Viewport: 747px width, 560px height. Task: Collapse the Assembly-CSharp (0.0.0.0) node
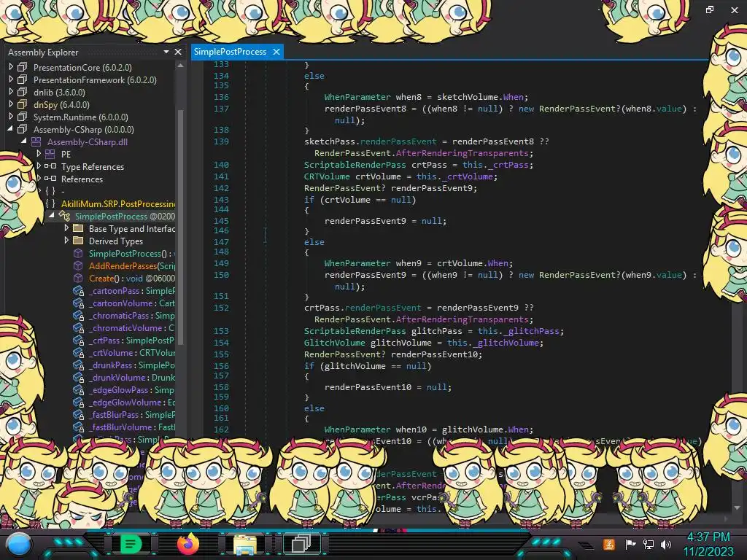pos(10,128)
